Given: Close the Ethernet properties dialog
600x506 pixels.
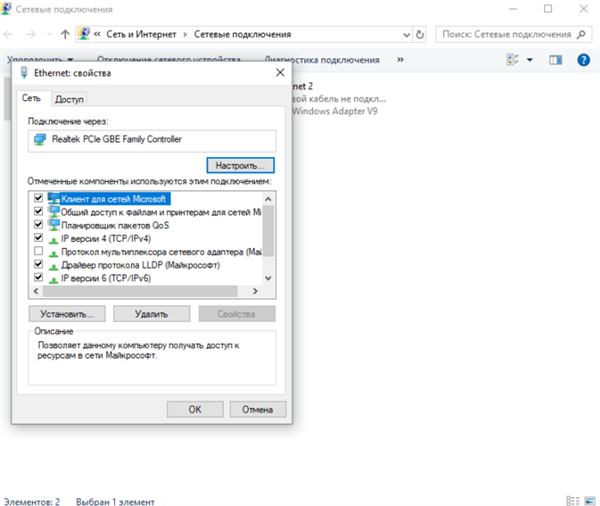Looking at the screenshot, I should [280, 72].
